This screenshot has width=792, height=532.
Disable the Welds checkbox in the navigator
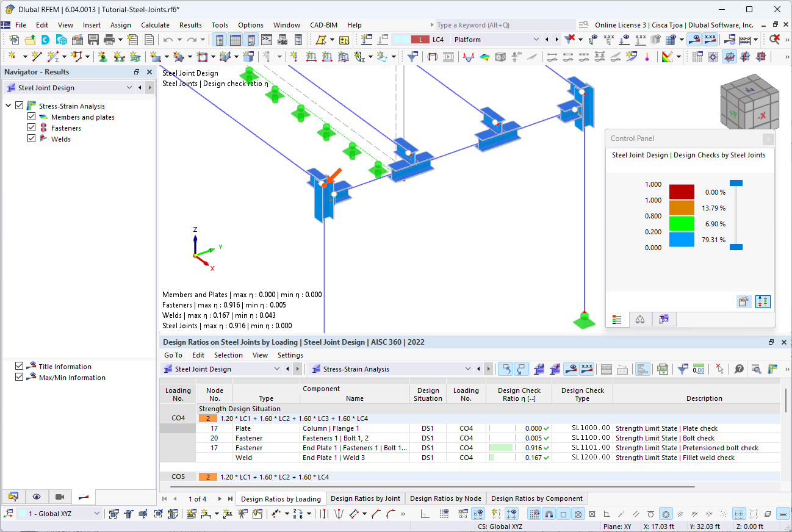[31, 138]
